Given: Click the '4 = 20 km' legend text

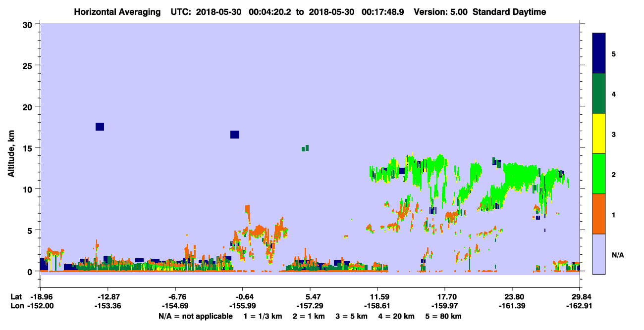Looking at the screenshot, I should pos(396,316).
